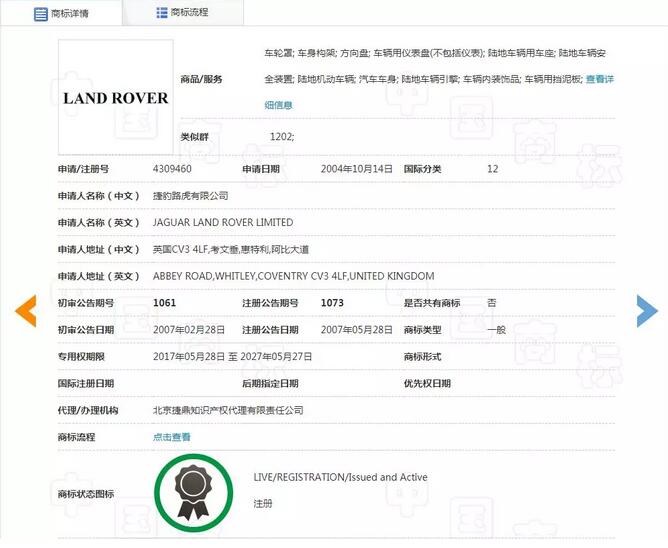Click the 商品/服务 label
Image resolution: width=668 pixels, height=548 pixels.
coord(202,79)
